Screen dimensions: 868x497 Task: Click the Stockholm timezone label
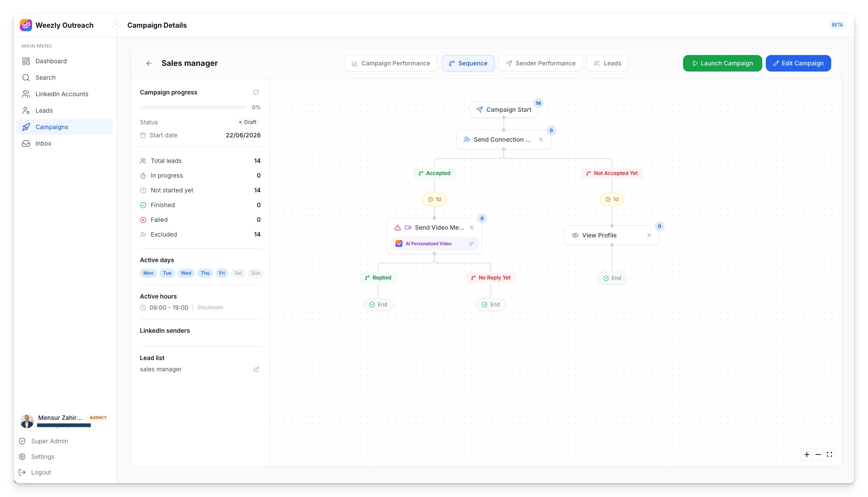click(210, 308)
